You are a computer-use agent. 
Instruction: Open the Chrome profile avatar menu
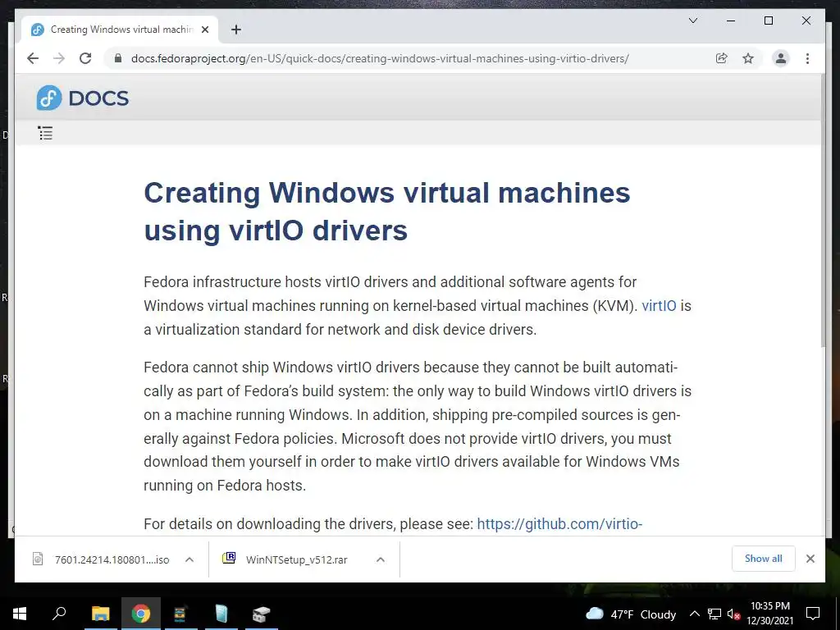click(781, 58)
